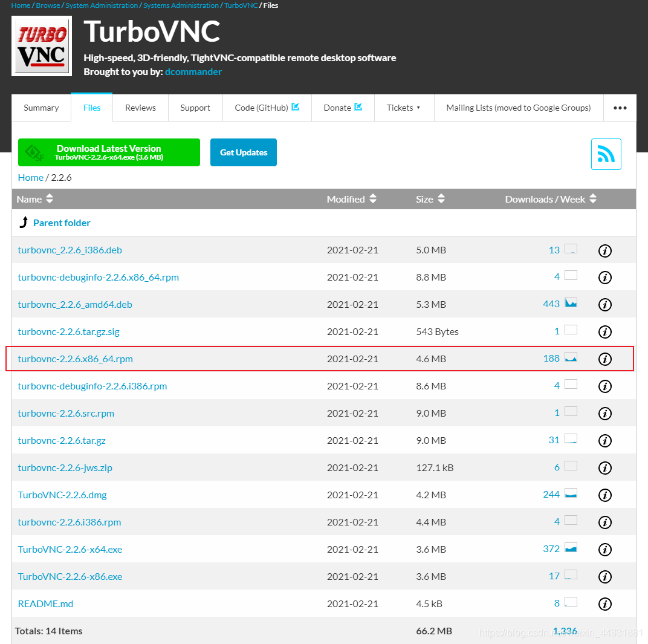
Task: Open the Donate tab
Action: pyautogui.click(x=343, y=108)
